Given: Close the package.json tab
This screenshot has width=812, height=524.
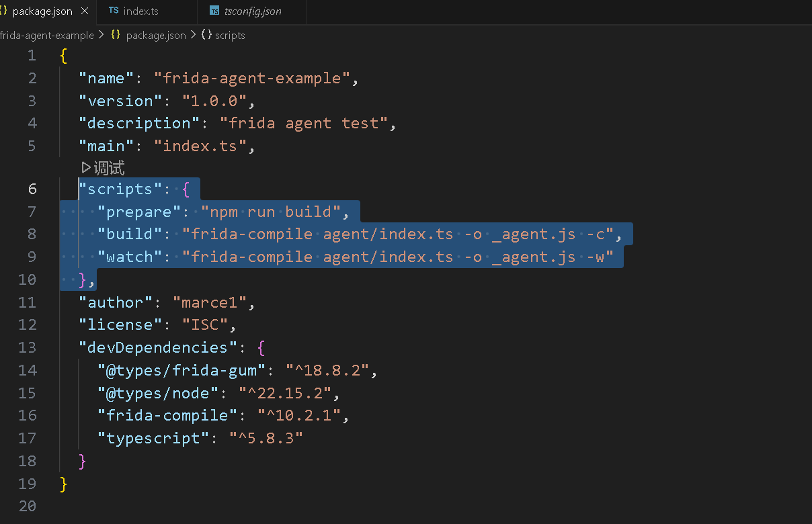Looking at the screenshot, I should tap(85, 11).
